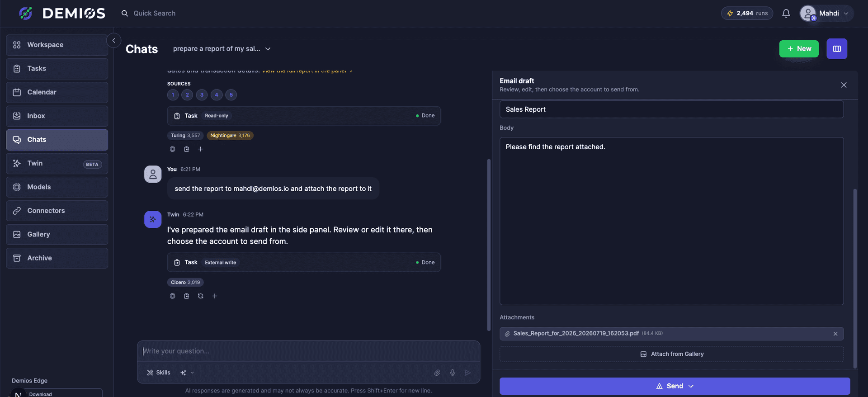Focus the Write your question field
The image size is (868, 397).
[x=308, y=351]
